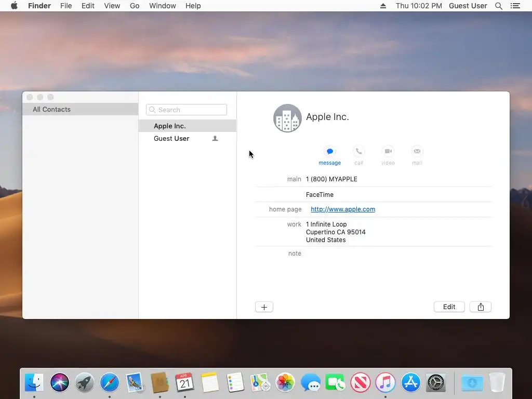
Task: Click the note field label
Action: (x=295, y=254)
